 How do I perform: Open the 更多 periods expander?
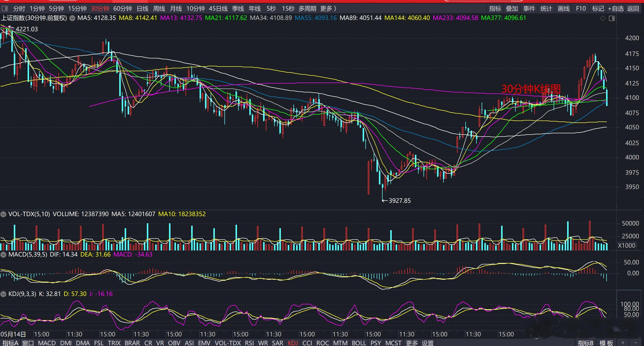tap(328, 8)
